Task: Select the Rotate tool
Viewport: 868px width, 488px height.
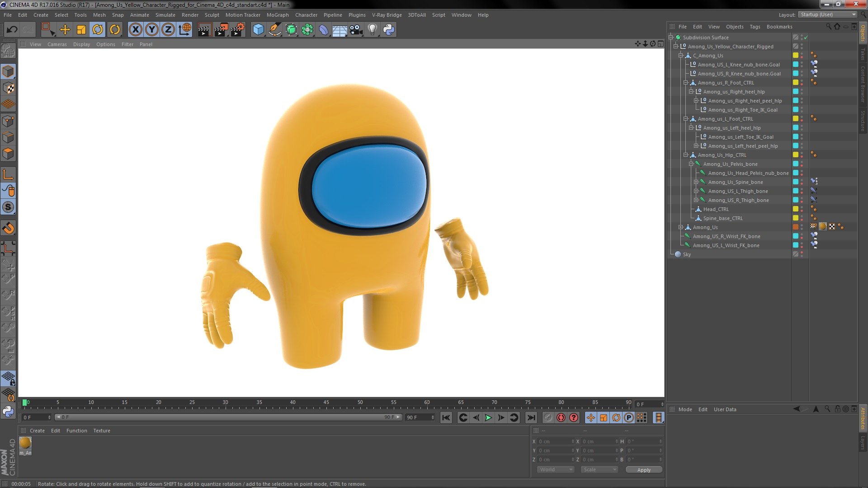Action: 98,30
